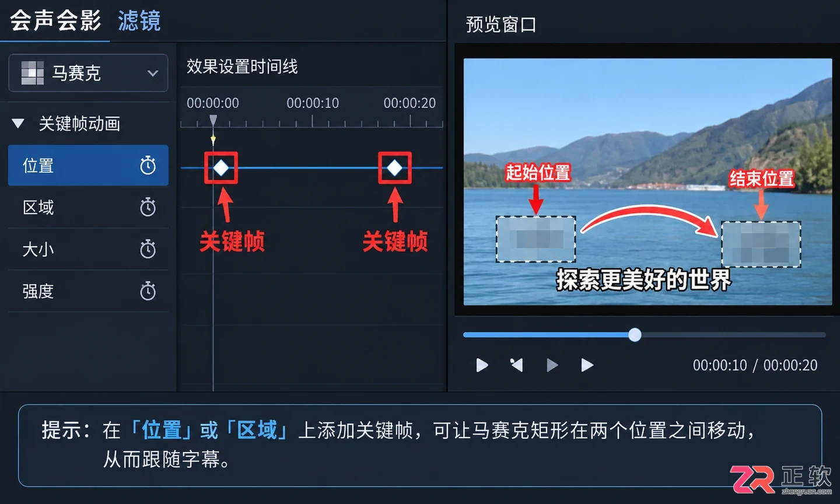
Task: Click the 00:00:20 mark on timeline ruler
Action: (x=409, y=103)
